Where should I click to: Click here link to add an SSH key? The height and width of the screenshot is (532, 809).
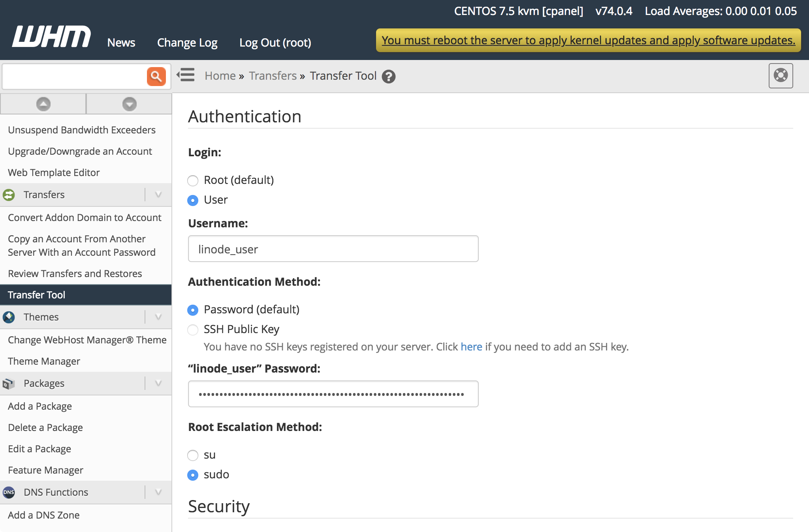pos(471,347)
